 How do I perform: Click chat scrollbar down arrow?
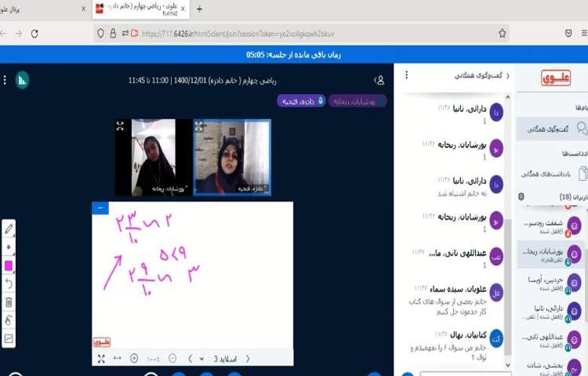[508, 365]
